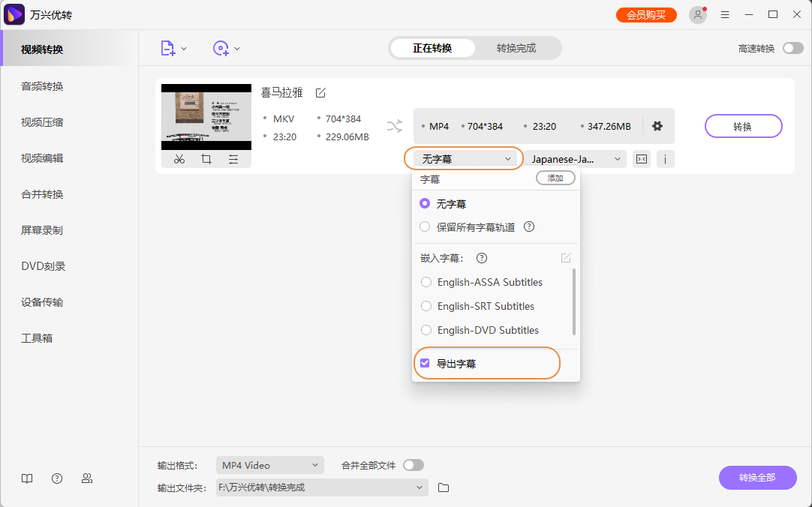This screenshot has width=812, height=507.
Task: Open output folder icon at bottom
Action: click(x=444, y=487)
